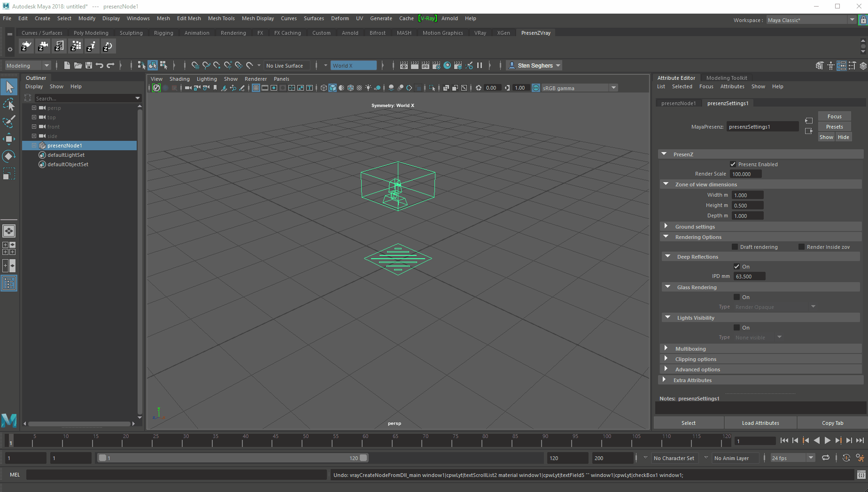Click frame 60 on the time slider
868x492 pixels.
(x=365, y=440)
